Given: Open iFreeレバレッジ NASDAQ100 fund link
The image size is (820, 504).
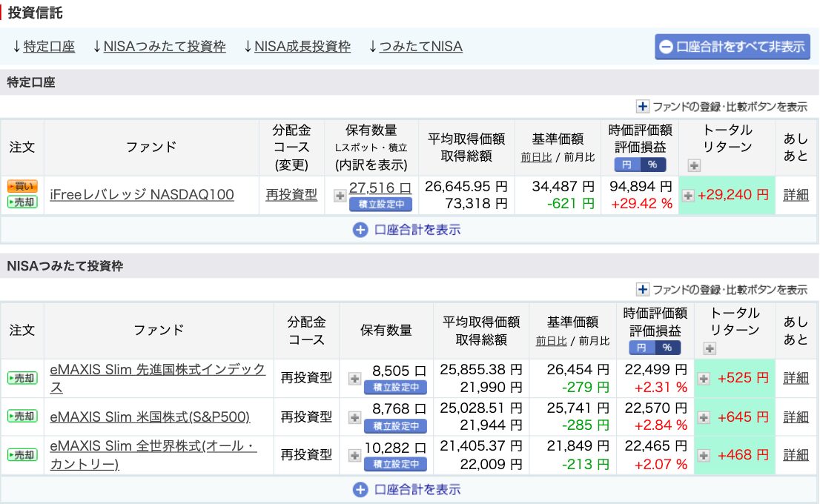Looking at the screenshot, I should pos(142,195).
